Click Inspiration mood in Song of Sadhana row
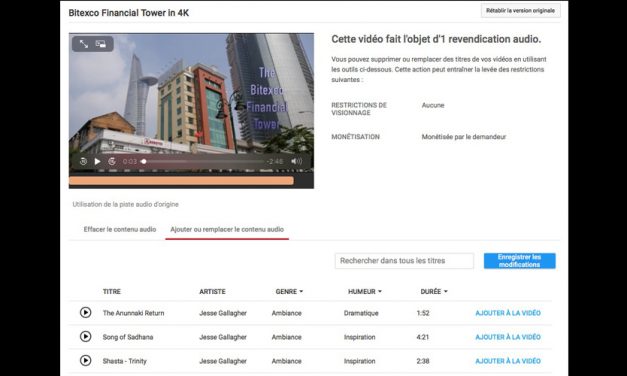This screenshot has height=376, width=627. click(x=359, y=337)
